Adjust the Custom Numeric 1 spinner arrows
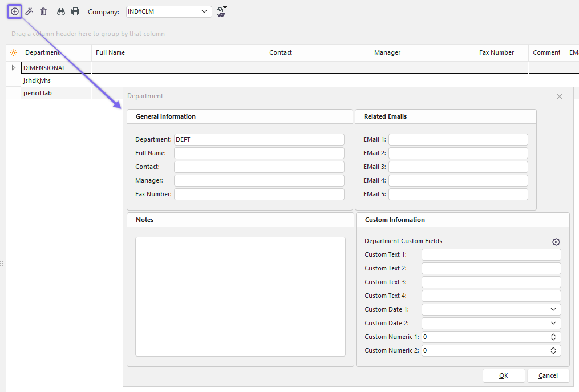 pyautogui.click(x=553, y=337)
